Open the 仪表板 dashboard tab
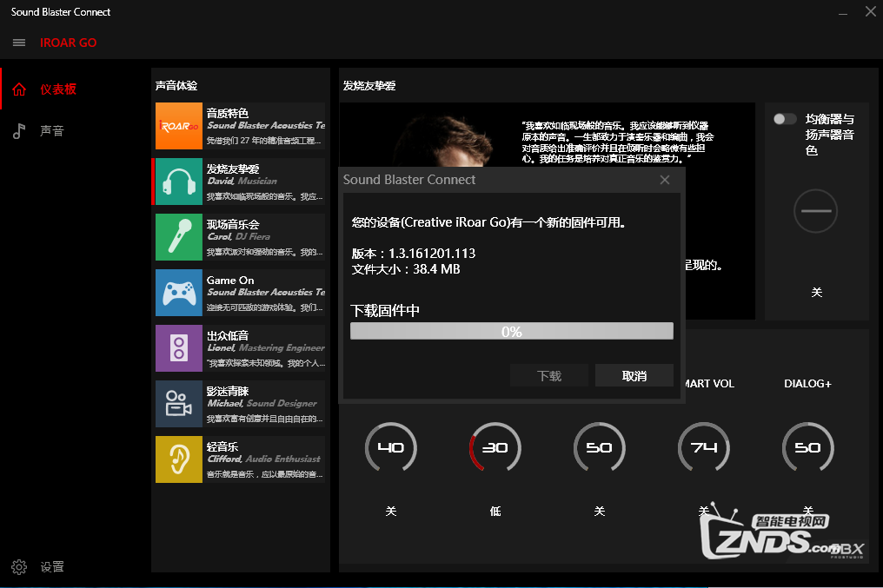Image resolution: width=883 pixels, height=588 pixels. [x=58, y=89]
